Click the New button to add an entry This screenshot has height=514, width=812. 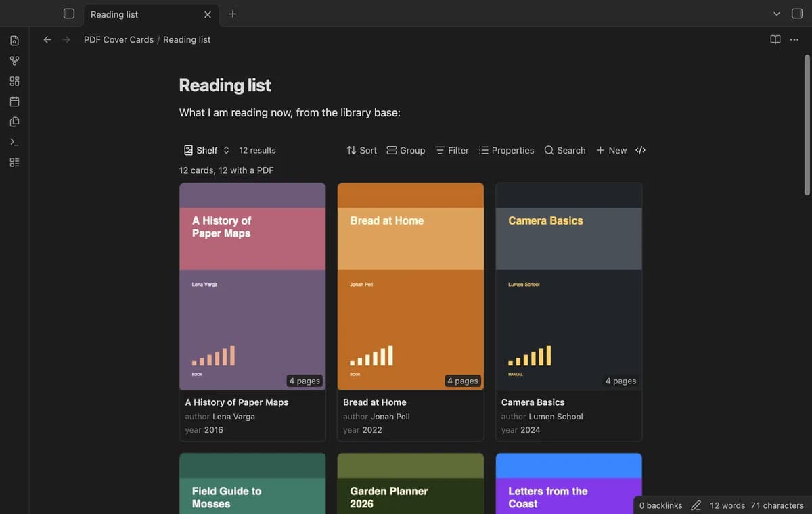[x=612, y=150]
